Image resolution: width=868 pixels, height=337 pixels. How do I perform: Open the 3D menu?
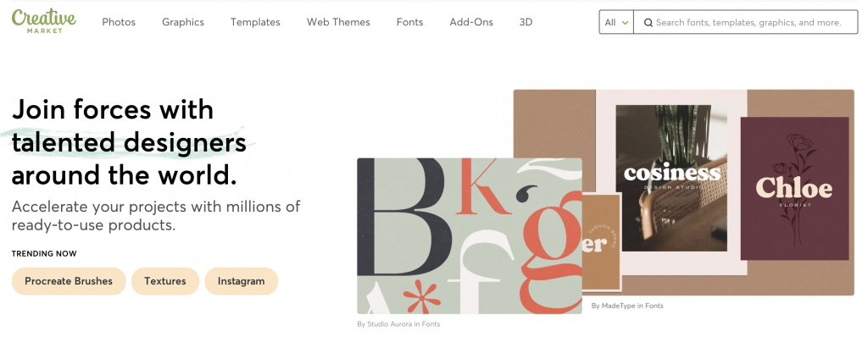pos(526,22)
